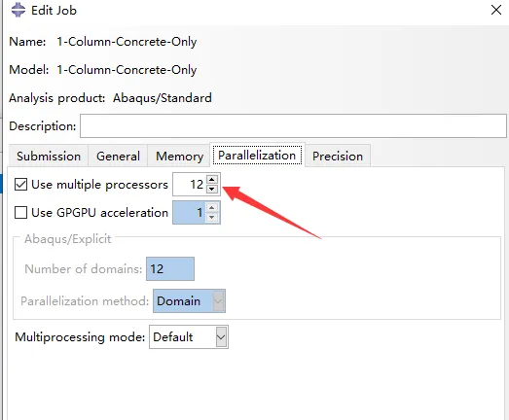The width and height of the screenshot is (509, 420).
Task: Increase the multiple processors count with the up arrow
Action: pos(212,179)
